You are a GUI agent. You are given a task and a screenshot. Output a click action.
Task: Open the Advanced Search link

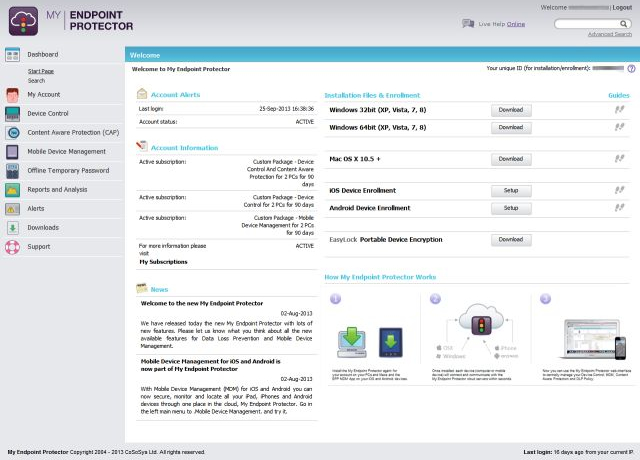click(610, 34)
